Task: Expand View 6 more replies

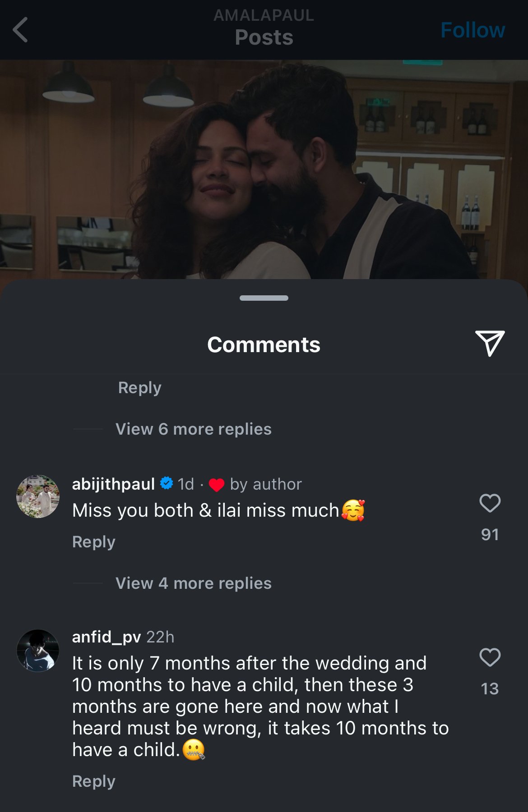Action: [193, 429]
